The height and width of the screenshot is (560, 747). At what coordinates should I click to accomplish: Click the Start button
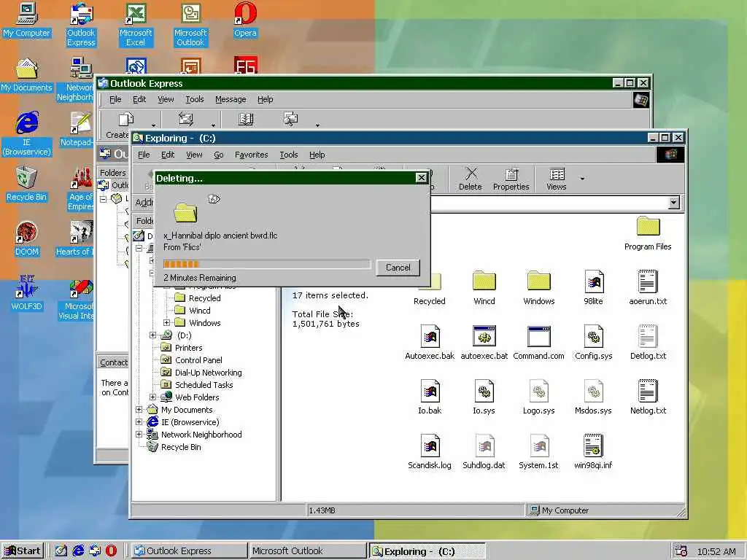coord(23,551)
